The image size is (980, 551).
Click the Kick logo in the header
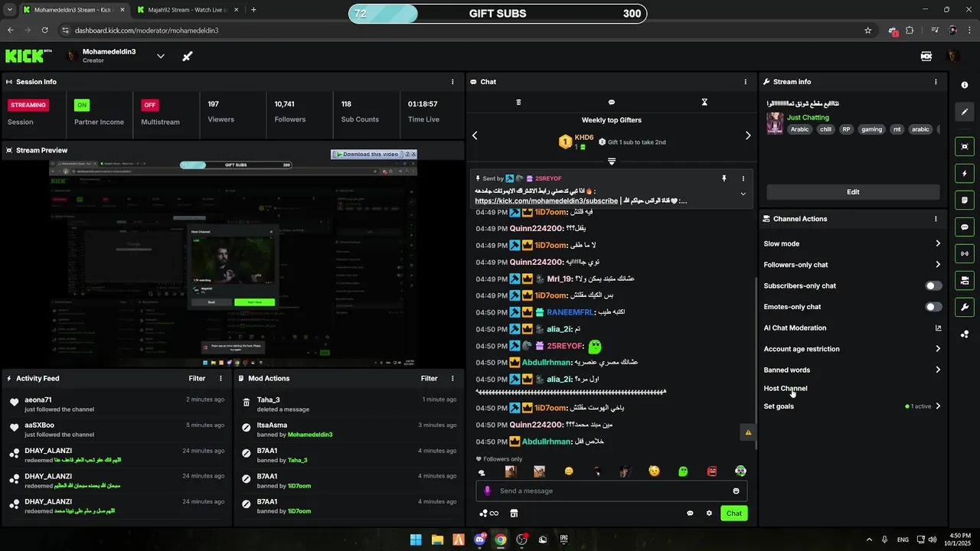28,56
